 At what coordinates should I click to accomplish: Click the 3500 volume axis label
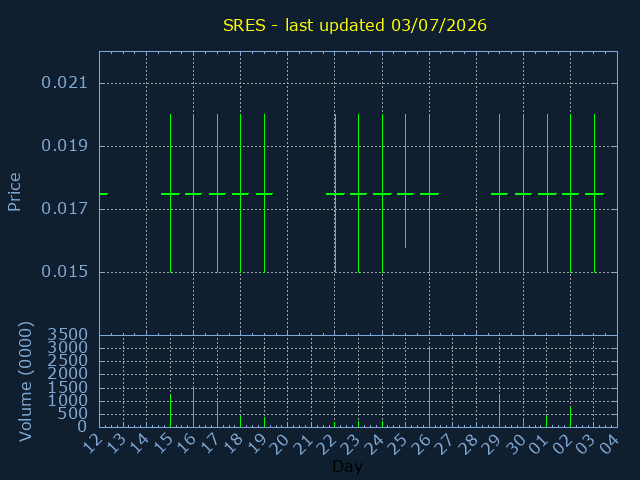[x=68, y=335]
